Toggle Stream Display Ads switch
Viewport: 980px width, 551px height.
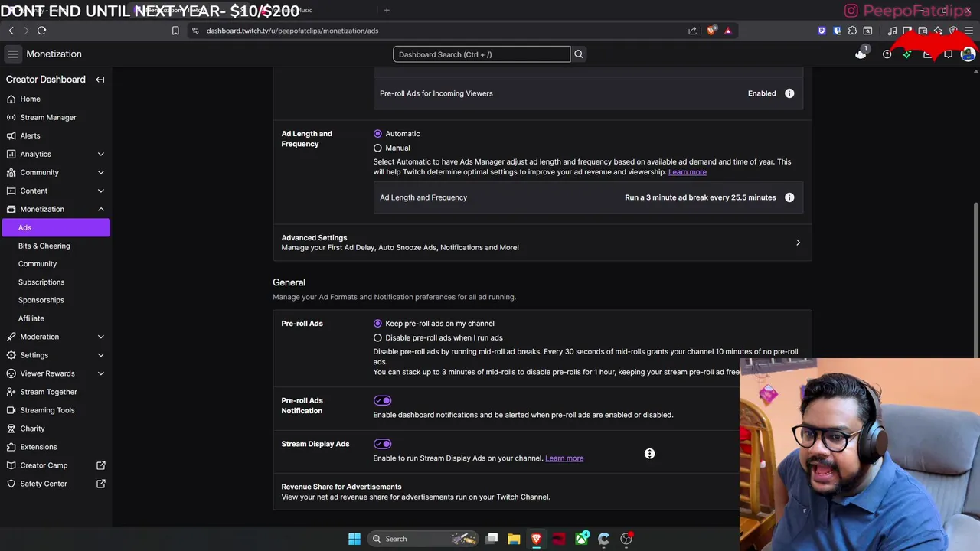[x=382, y=444]
